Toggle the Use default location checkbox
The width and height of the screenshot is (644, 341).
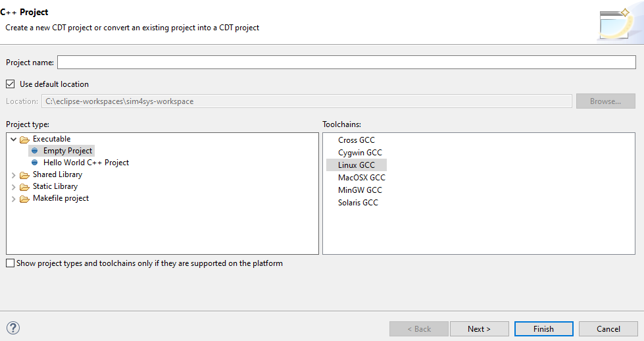coord(11,84)
